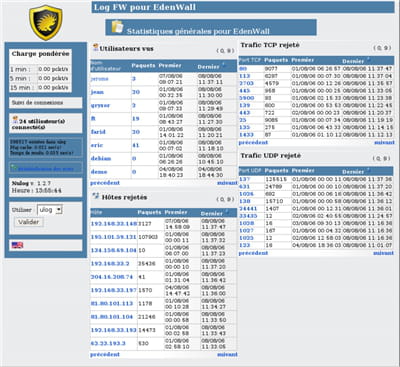The width and height of the screenshot is (400, 367).
Task: Open UDP port 34441 in rejected traffic
Action: [248, 208]
